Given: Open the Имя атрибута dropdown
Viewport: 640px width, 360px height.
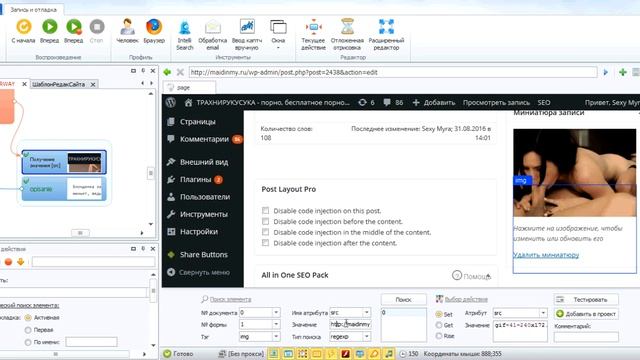Looking at the screenshot, I should click(x=367, y=313).
